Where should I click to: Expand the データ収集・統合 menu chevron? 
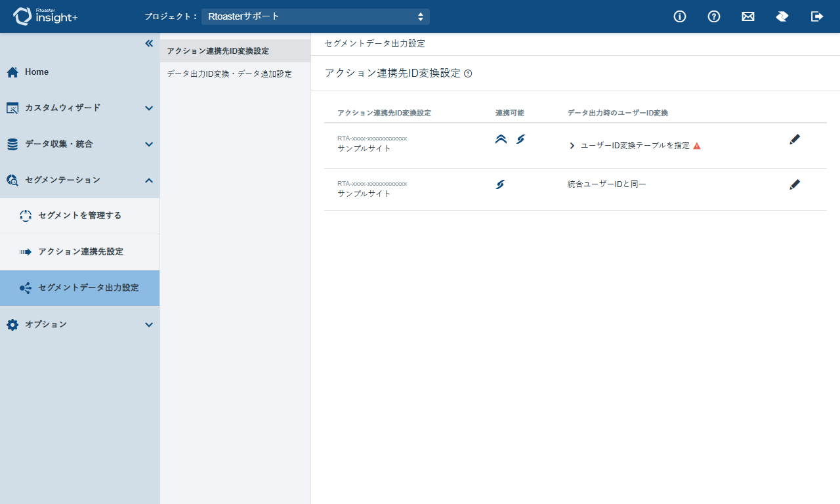pyautogui.click(x=149, y=144)
